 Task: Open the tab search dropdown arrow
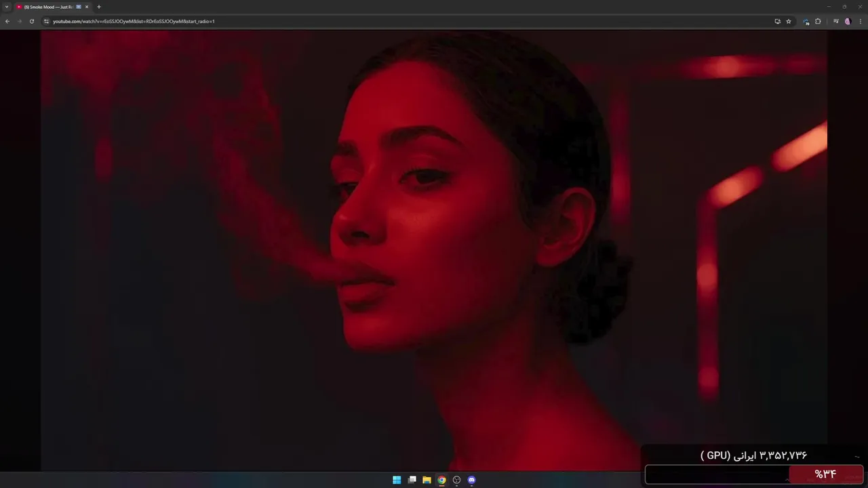click(7, 7)
